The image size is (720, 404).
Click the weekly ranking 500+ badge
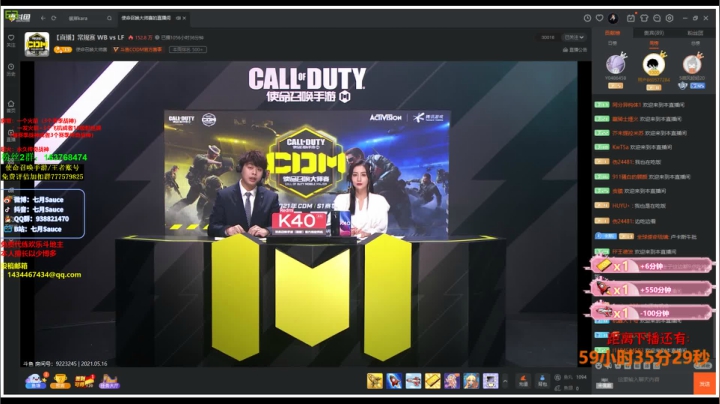(x=188, y=50)
